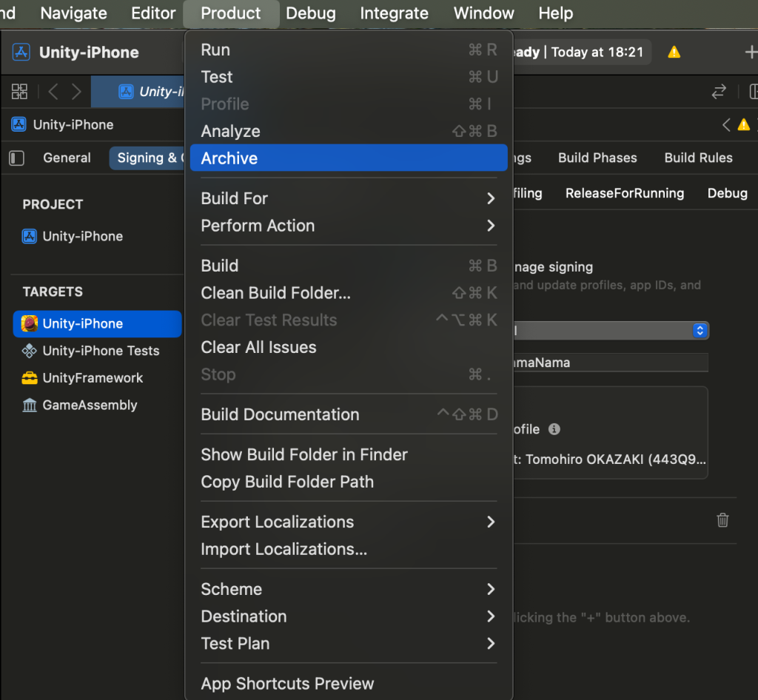Switch to the Build Phases tab
The image size is (758, 700).
click(x=597, y=158)
